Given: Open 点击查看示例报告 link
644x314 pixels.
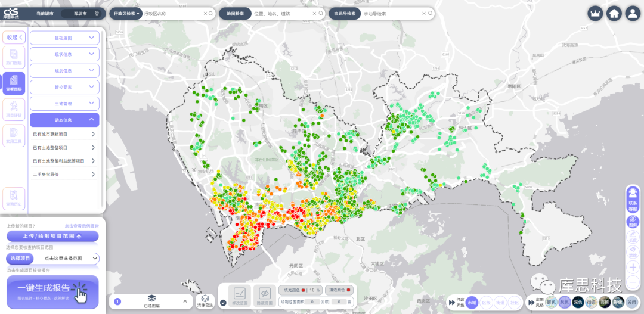Looking at the screenshot, I should (81, 226).
